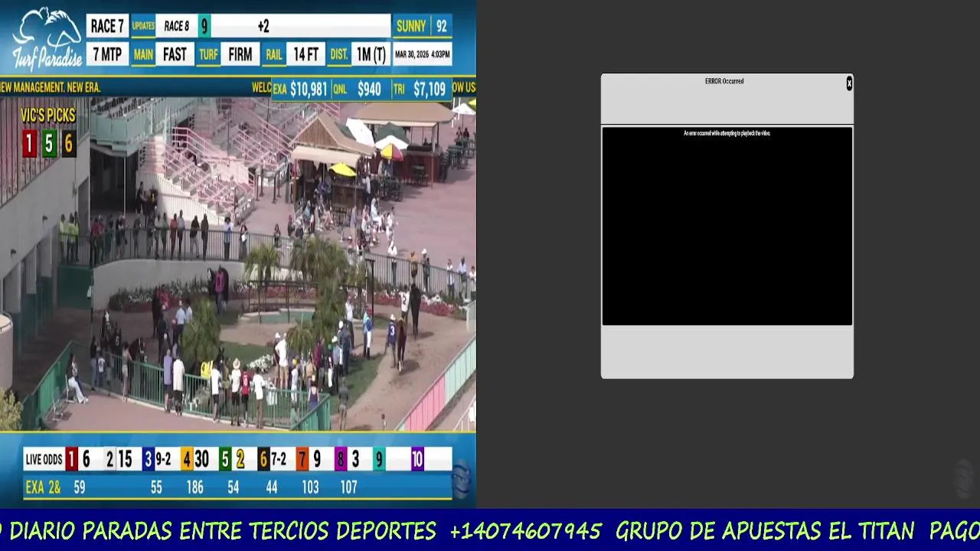Click the teal horse 9 odds badge
This screenshot has height=551, width=980.
point(378,459)
